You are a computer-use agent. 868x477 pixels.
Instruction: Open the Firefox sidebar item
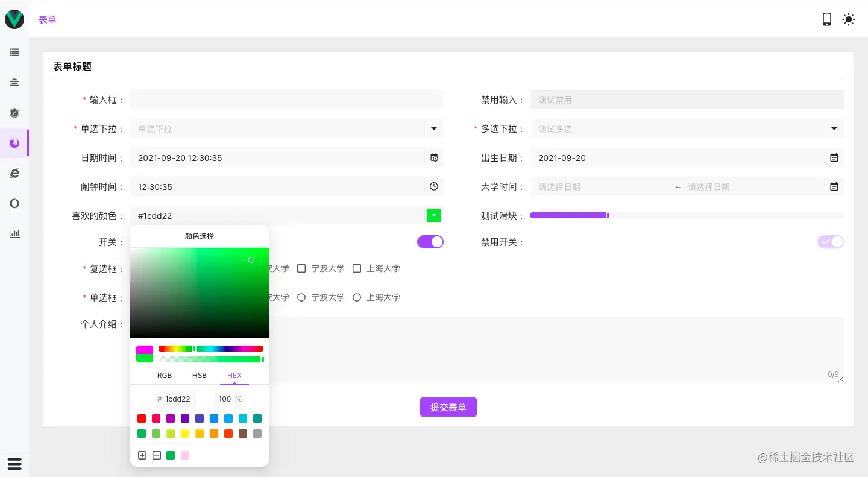pos(14,143)
